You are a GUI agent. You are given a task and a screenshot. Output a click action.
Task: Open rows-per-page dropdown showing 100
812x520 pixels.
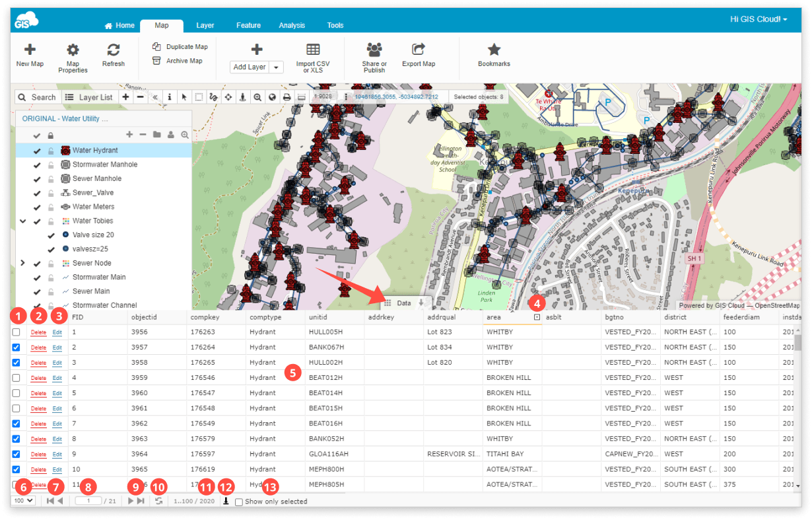23,501
